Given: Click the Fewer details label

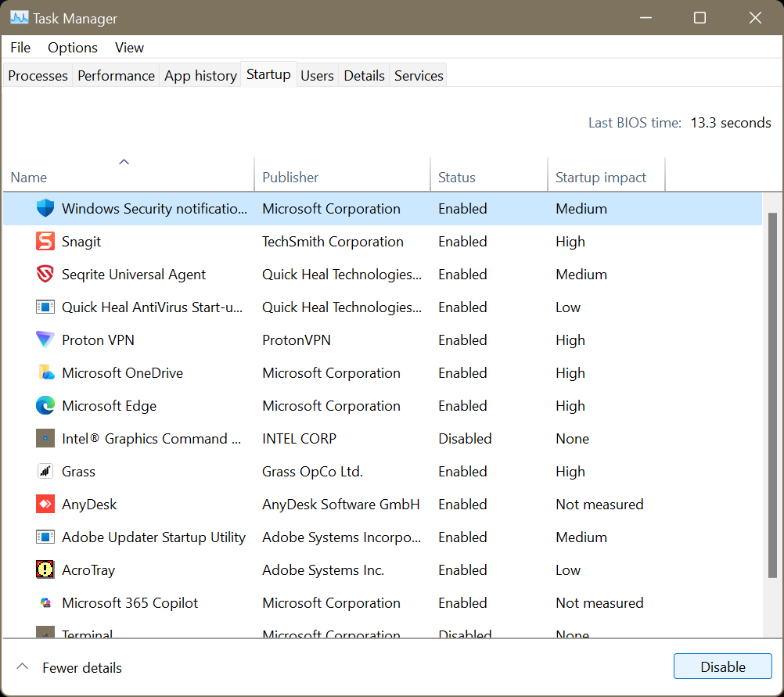Looking at the screenshot, I should 82,667.
